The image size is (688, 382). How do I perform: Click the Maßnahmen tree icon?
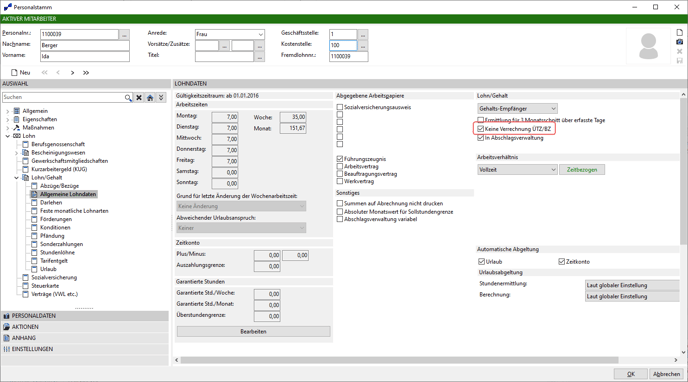17,128
